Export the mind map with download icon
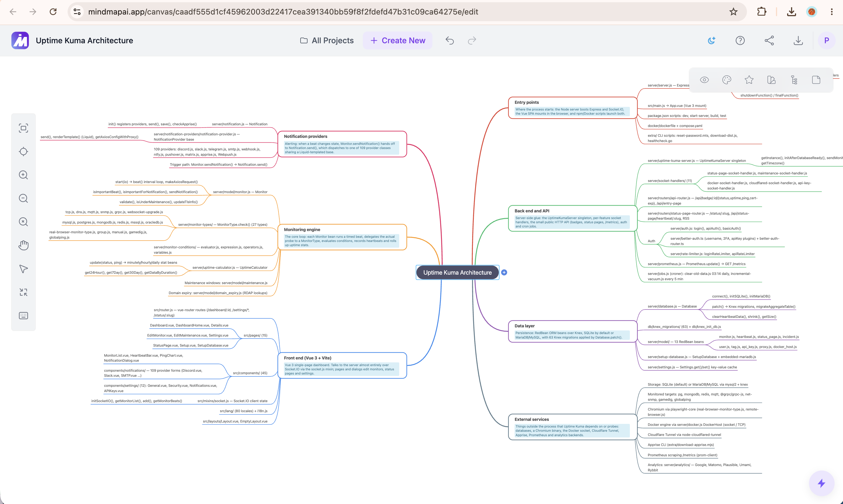843x504 pixels. coord(798,40)
